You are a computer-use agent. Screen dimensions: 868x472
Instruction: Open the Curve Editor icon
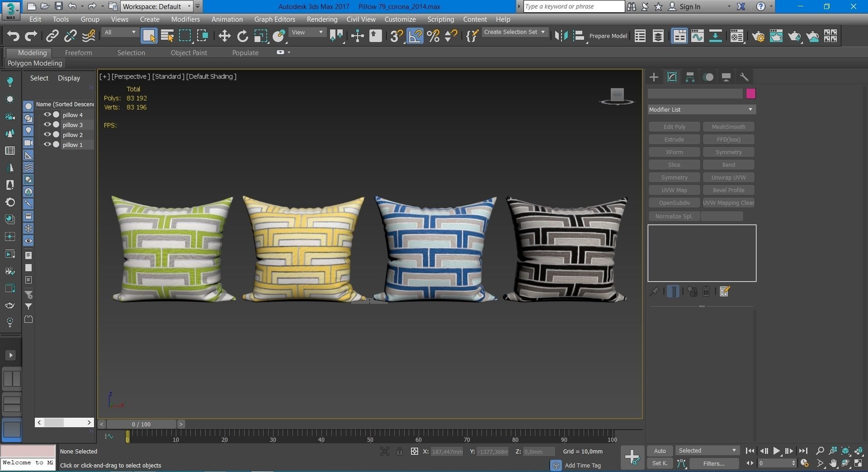coord(697,36)
